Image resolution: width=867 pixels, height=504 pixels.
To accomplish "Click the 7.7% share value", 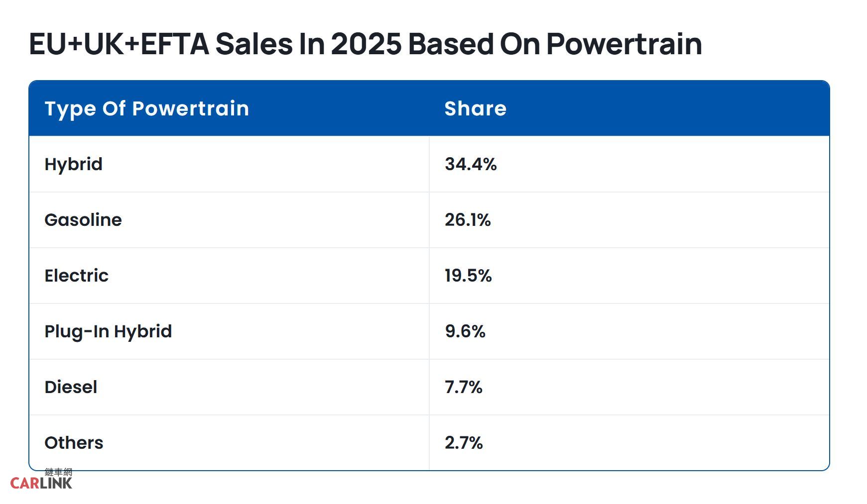I will pyautogui.click(x=464, y=387).
